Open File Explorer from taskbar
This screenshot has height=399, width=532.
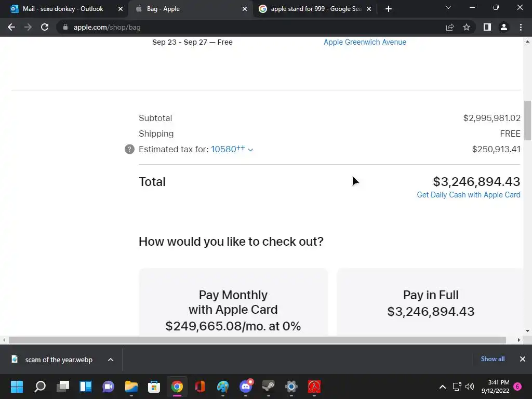131,387
